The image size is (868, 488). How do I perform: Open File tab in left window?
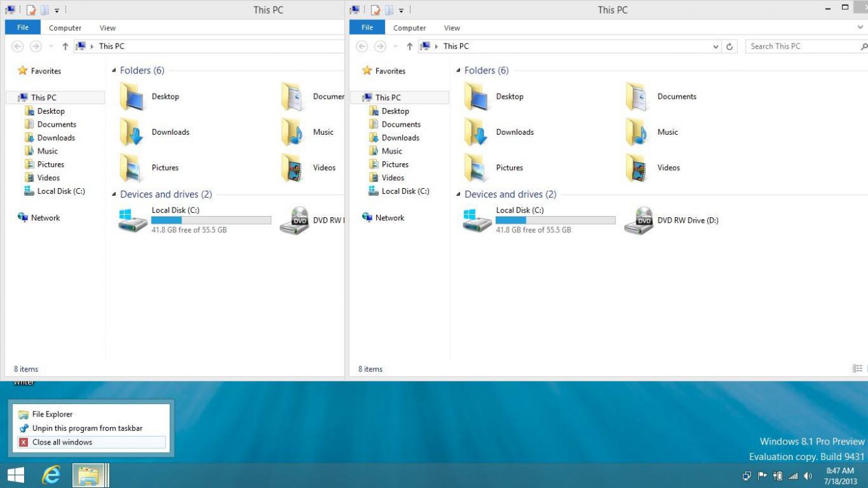23,27
